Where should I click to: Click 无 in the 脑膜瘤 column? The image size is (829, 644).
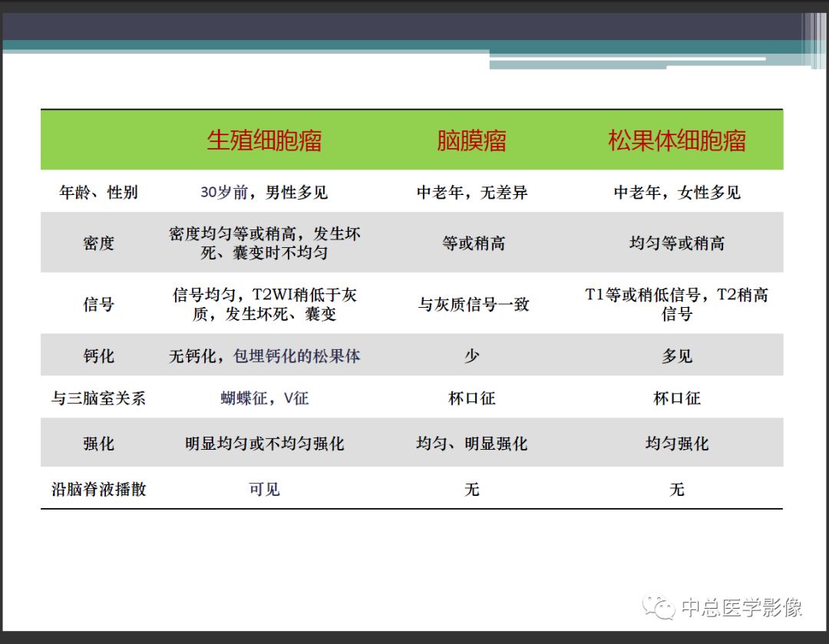(471, 489)
